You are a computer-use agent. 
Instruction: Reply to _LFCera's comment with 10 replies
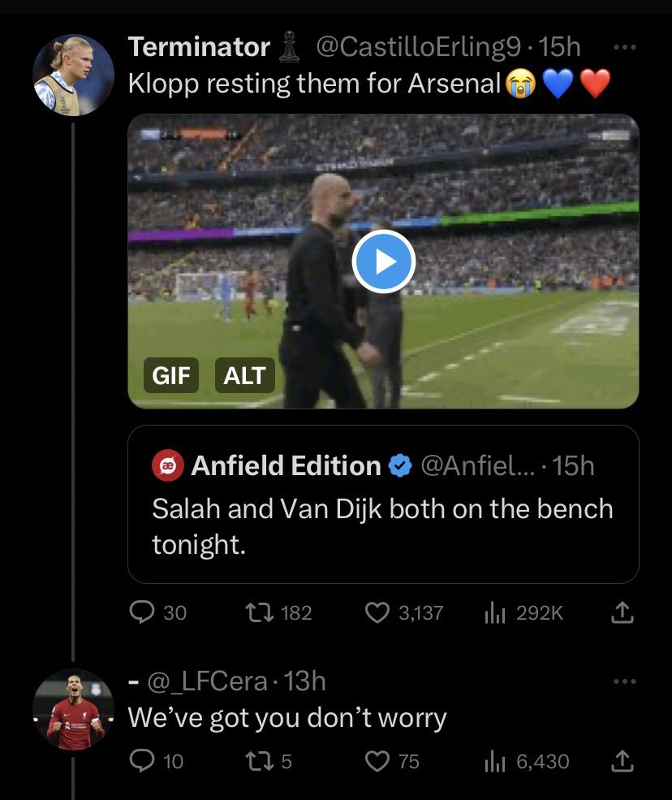pos(142,761)
